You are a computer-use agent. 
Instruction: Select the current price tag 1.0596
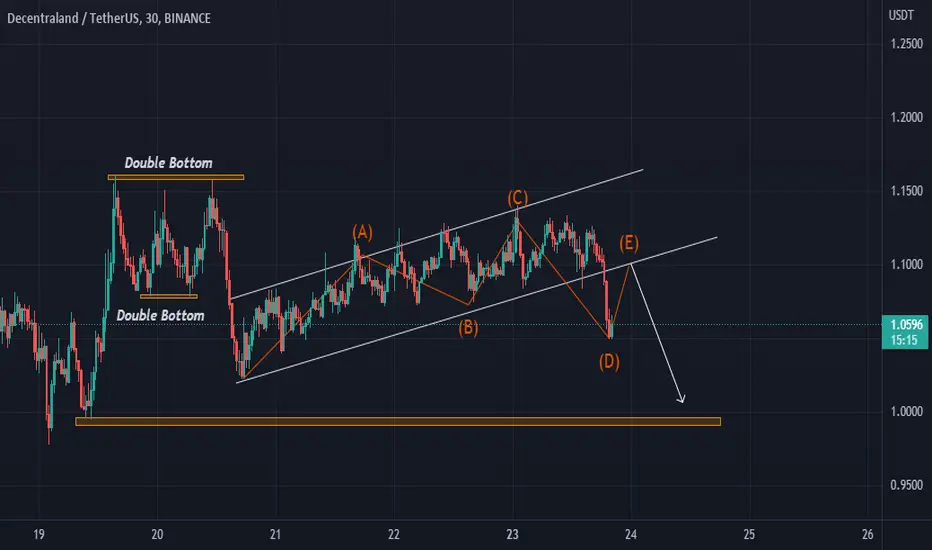coord(906,325)
